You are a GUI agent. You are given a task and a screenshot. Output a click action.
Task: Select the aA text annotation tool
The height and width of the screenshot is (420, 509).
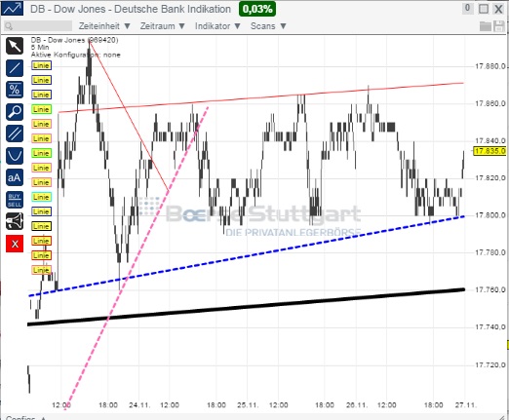(x=15, y=177)
